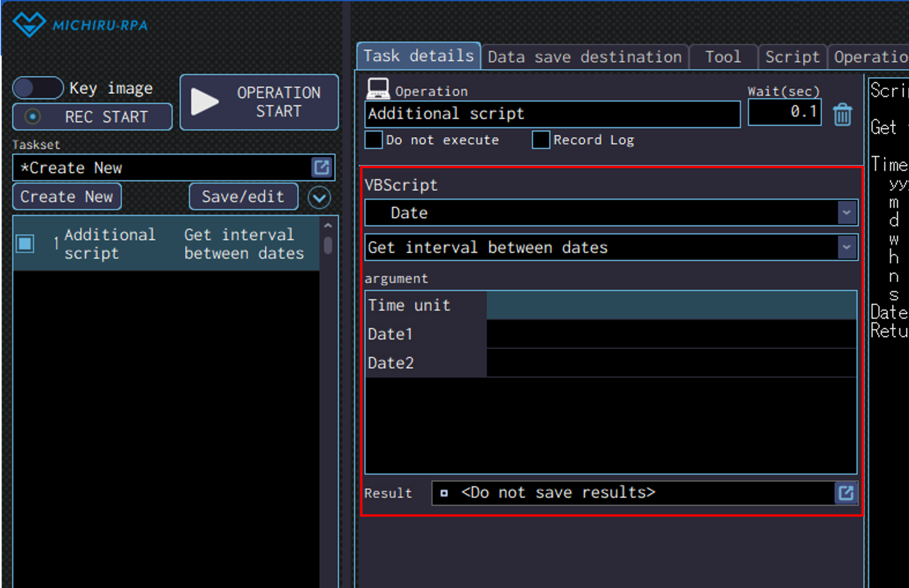Click the MICHIRU-RPA logo

[80, 25]
